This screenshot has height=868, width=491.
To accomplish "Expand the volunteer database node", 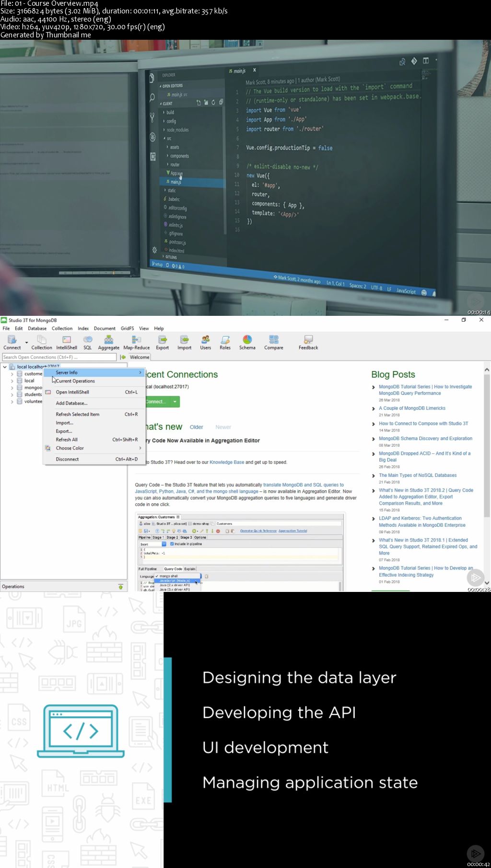I will [12, 402].
